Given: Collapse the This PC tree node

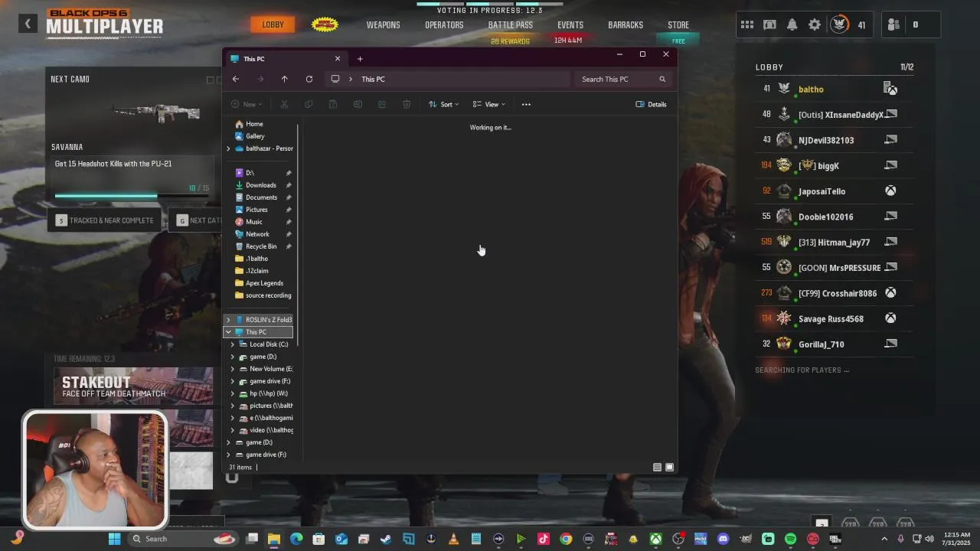Looking at the screenshot, I should coord(228,332).
